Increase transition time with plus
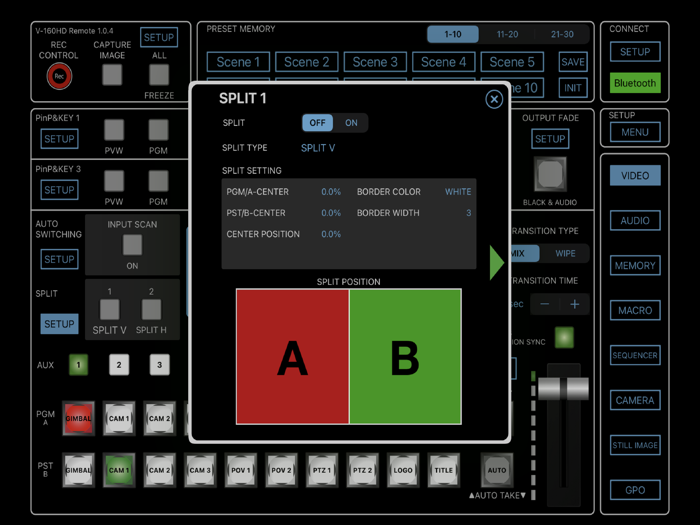 pyautogui.click(x=575, y=304)
